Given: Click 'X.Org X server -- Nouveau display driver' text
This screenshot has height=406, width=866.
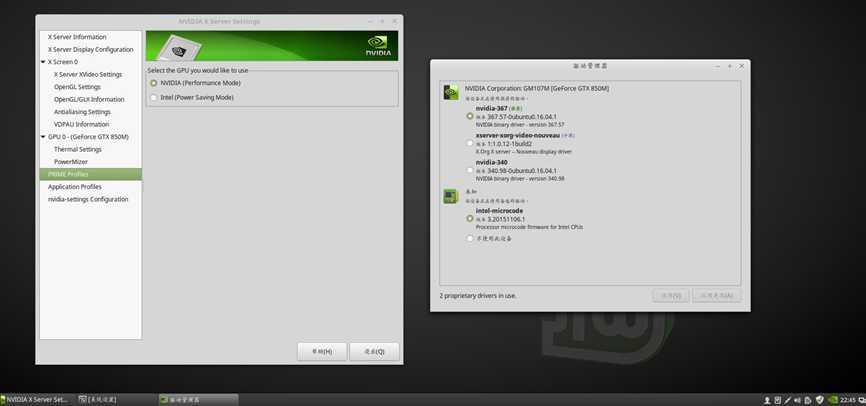Looking at the screenshot, I should (524, 151).
